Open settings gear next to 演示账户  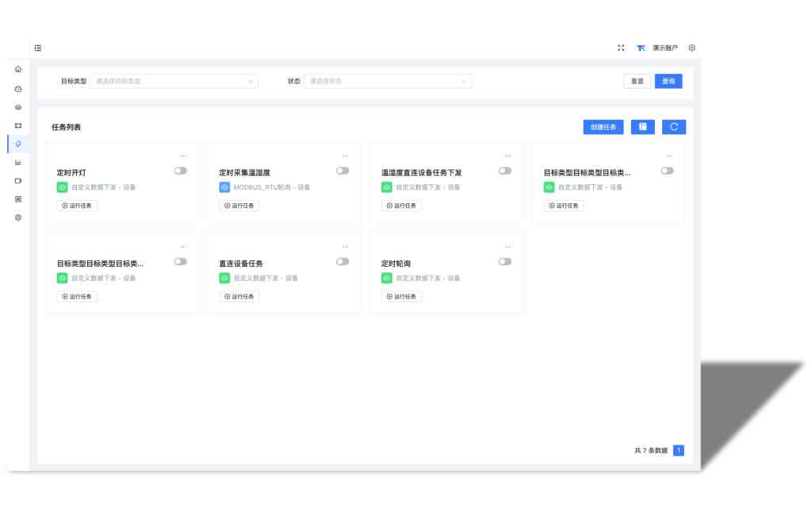click(691, 48)
